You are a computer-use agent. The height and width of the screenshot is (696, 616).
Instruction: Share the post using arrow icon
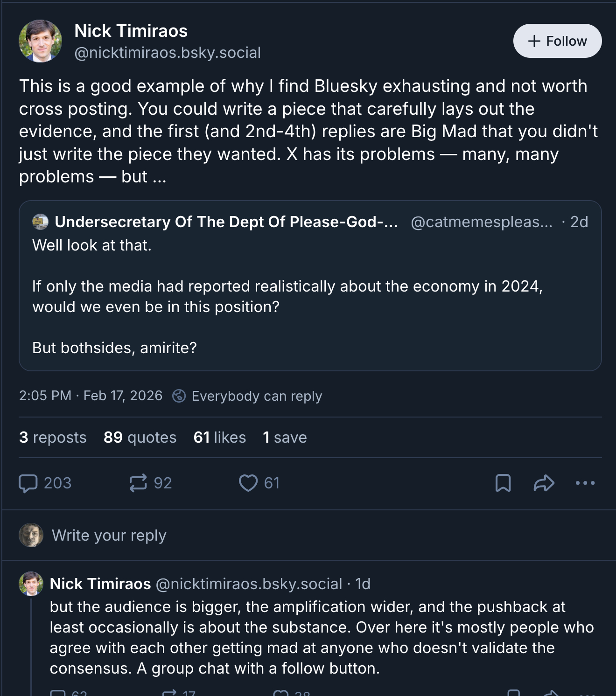[544, 483]
